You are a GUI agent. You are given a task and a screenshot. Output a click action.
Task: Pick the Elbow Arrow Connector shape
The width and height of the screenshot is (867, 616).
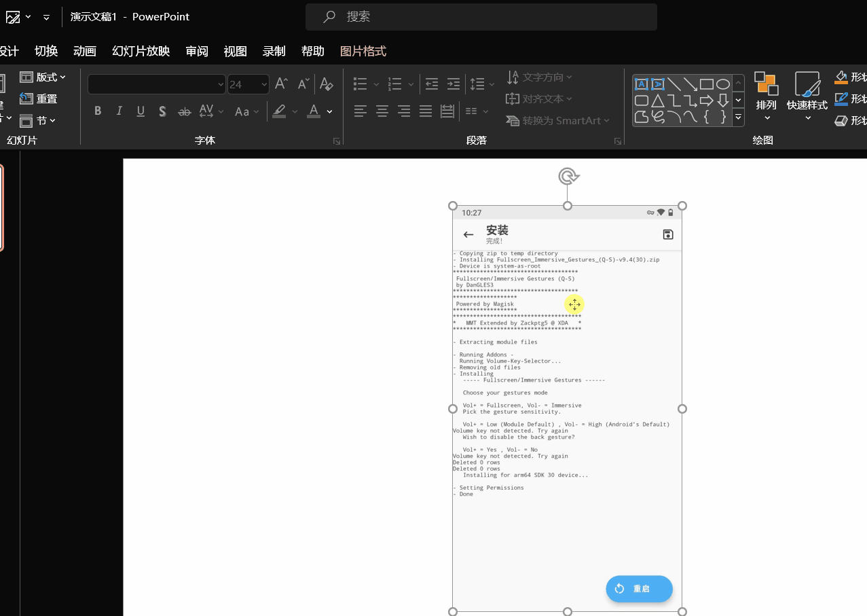690,101
